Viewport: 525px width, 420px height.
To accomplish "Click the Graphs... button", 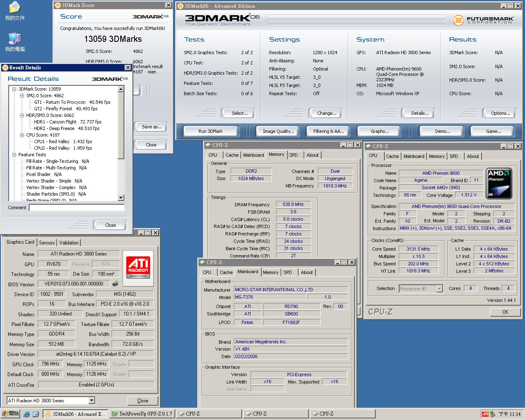I will (379, 131).
